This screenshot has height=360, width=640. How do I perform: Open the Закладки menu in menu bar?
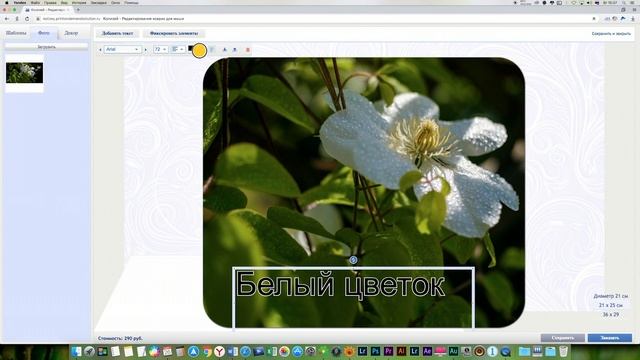pyautogui.click(x=98, y=2)
